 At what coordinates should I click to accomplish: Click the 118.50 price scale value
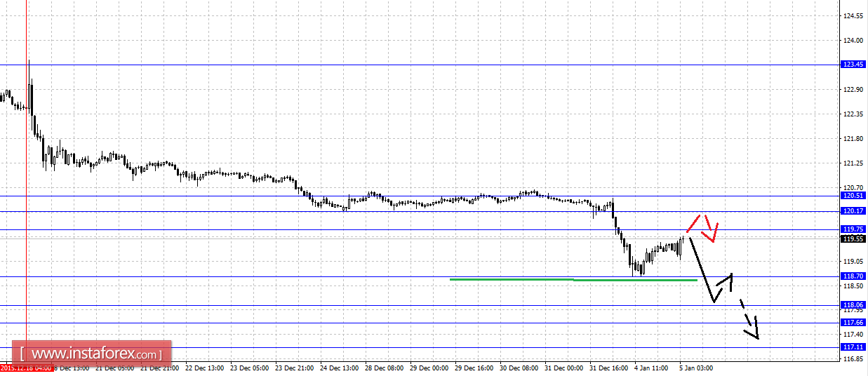[853, 286]
